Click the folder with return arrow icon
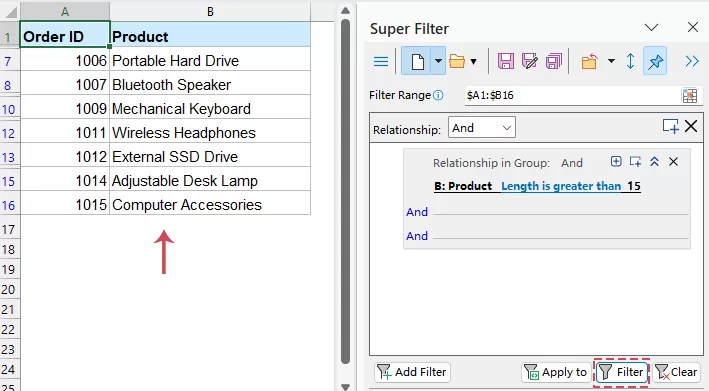Screen dimensions: 709x391 point(589,61)
